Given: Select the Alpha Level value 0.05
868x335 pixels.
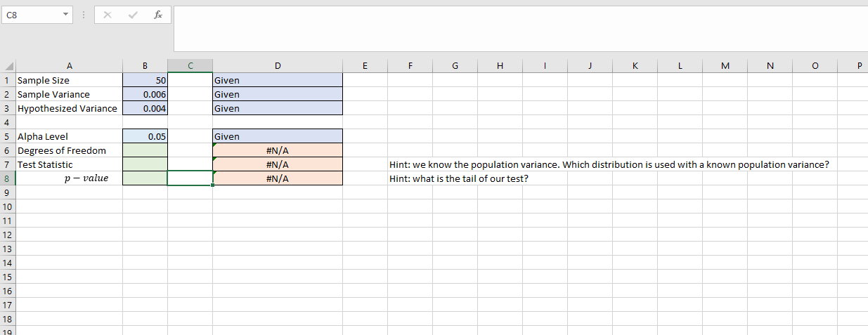Looking at the screenshot, I should tap(145, 136).
